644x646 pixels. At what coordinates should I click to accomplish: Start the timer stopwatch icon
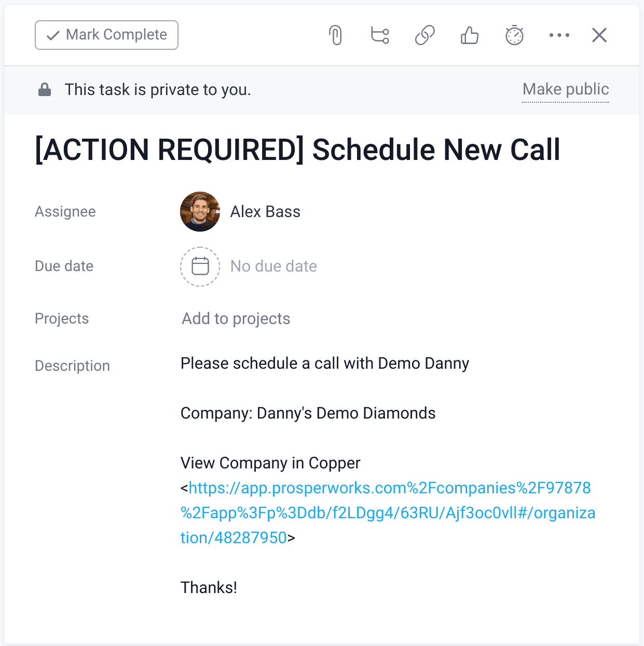point(514,35)
